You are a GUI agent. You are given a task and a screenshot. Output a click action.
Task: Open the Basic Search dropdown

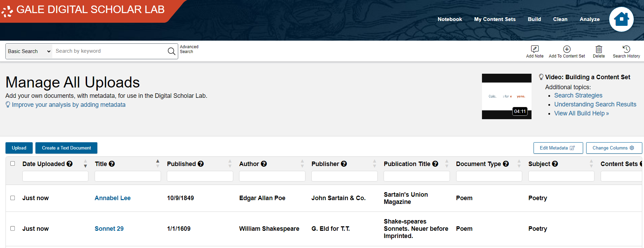pyautogui.click(x=29, y=51)
